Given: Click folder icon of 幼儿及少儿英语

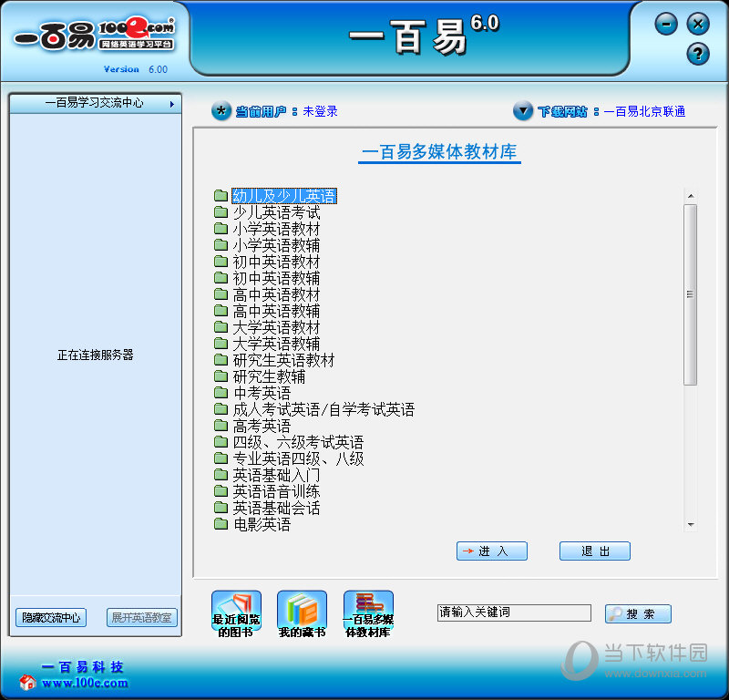Looking at the screenshot, I should tap(221, 195).
